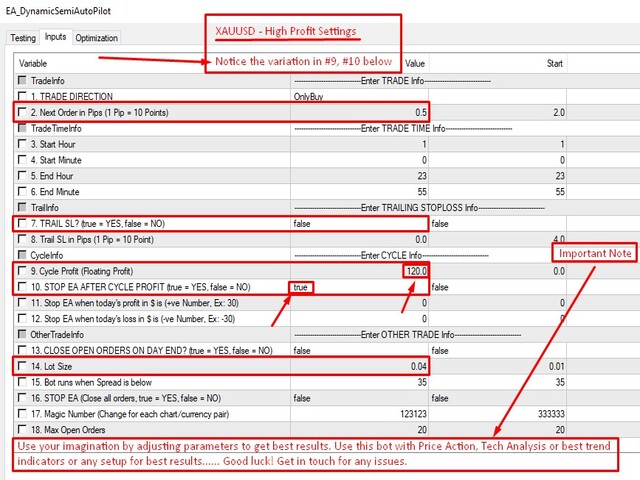Edit the End Minute value 55
The height and width of the screenshot is (480, 640).
[360, 192]
